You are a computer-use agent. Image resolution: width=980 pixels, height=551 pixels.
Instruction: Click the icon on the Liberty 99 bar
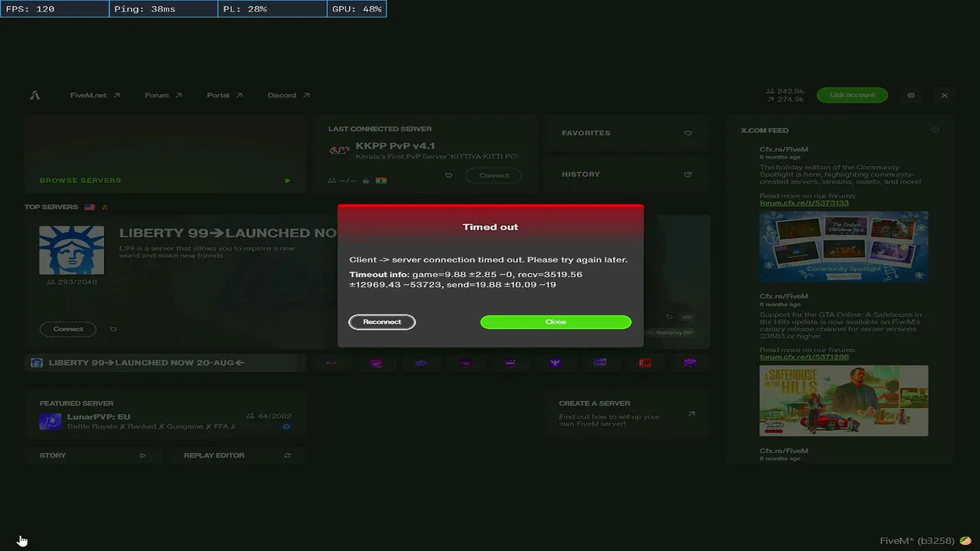37,363
